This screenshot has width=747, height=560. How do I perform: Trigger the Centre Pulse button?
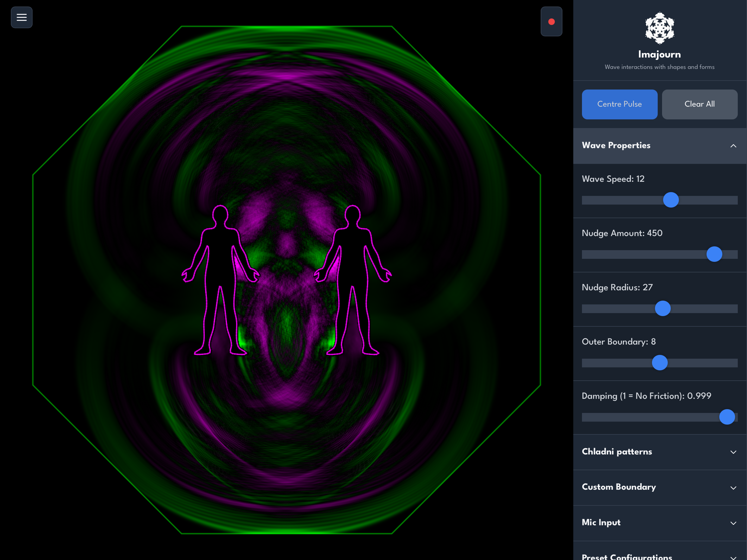point(619,104)
